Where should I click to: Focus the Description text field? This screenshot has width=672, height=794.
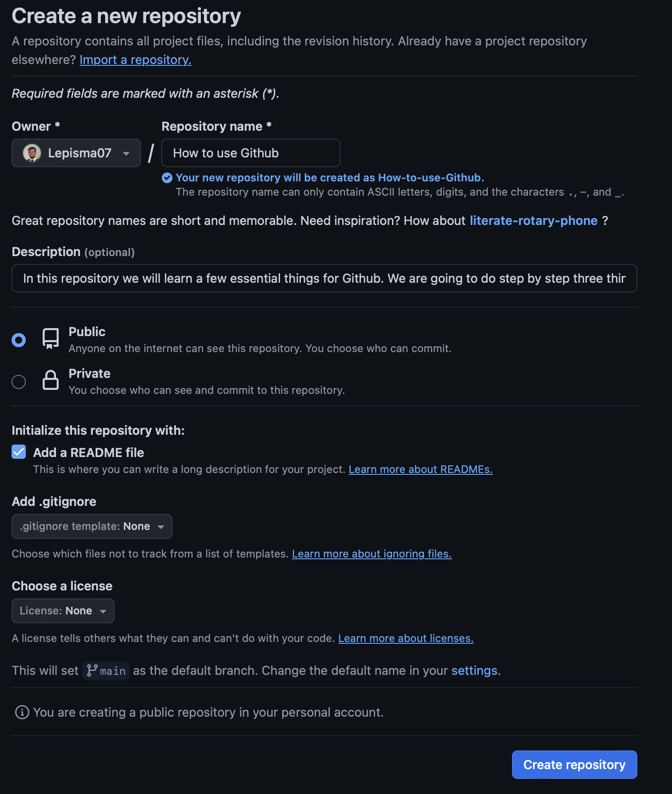(x=324, y=278)
